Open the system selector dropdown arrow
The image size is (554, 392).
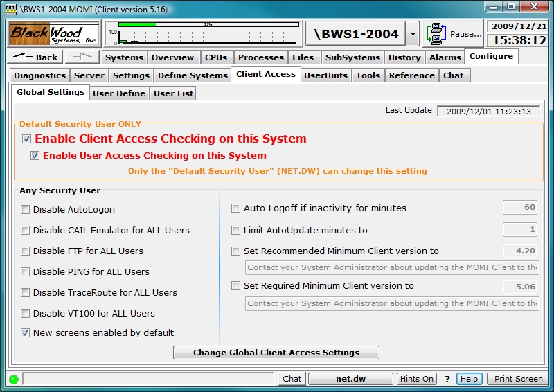coord(412,34)
